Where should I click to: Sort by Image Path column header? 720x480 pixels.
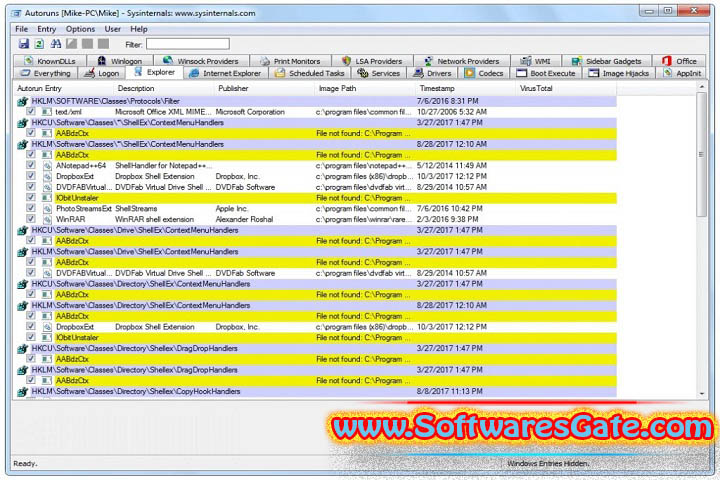pyautogui.click(x=366, y=88)
